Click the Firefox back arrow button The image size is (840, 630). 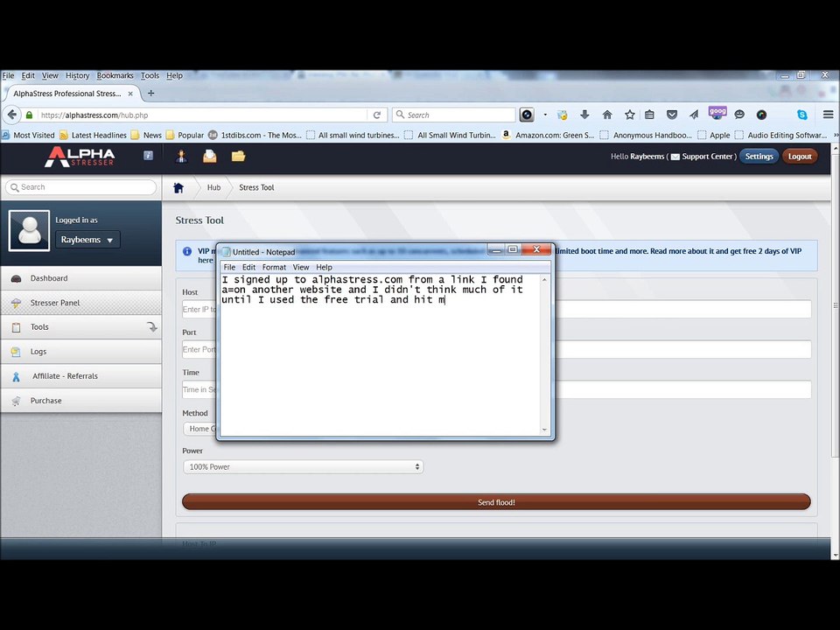point(11,115)
